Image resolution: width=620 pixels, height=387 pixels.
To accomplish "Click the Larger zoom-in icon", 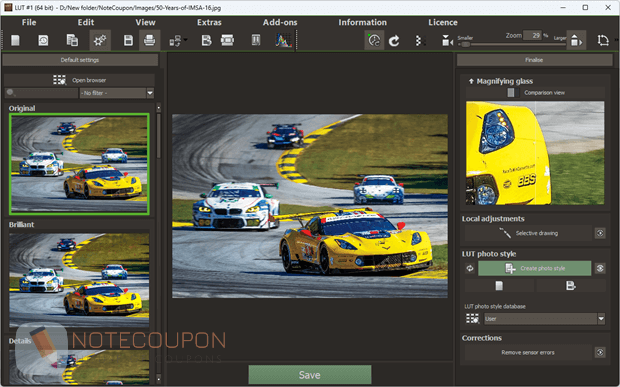I will [576, 40].
